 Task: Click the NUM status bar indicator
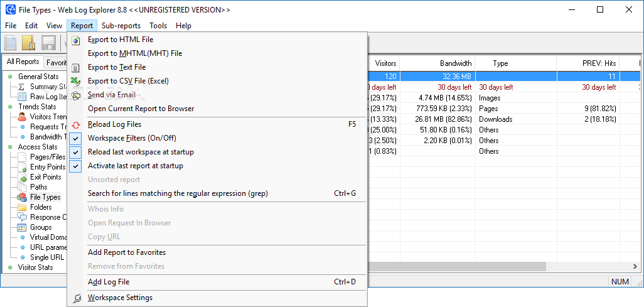[x=620, y=281]
